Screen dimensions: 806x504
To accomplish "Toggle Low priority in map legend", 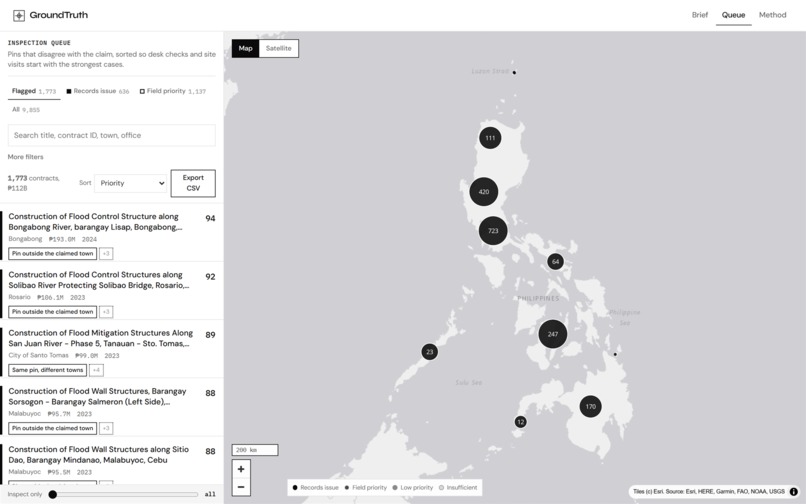I will (x=413, y=488).
